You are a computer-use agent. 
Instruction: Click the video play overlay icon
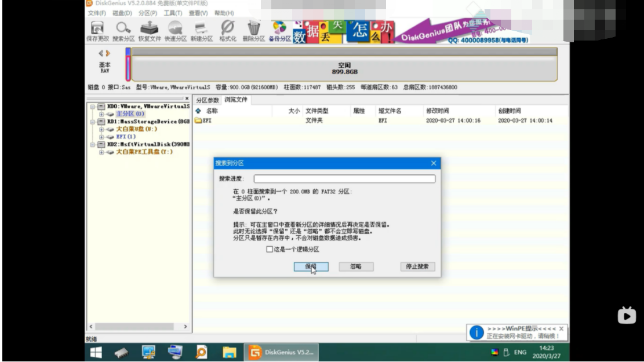pyautogui.click(x=627, y=315)
